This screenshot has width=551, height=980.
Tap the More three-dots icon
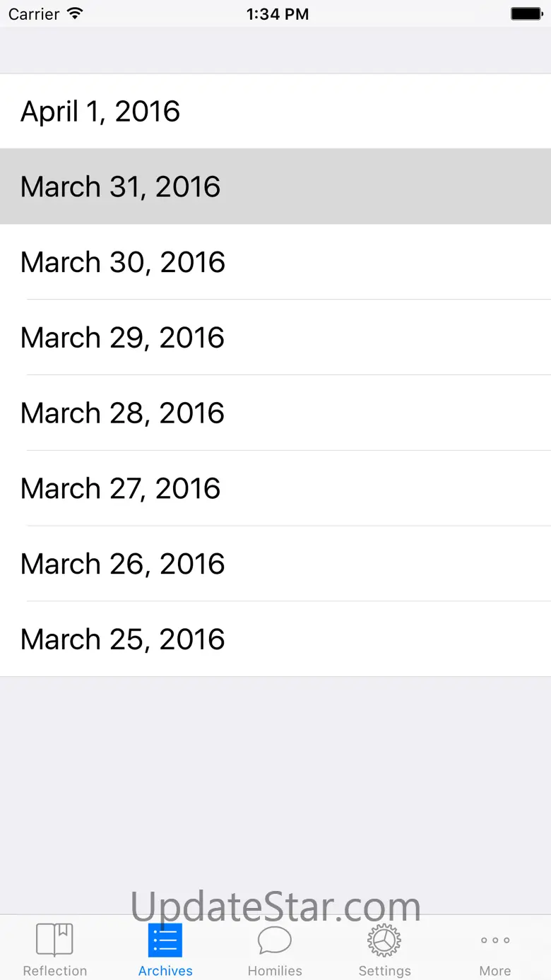tap(495, 940)
